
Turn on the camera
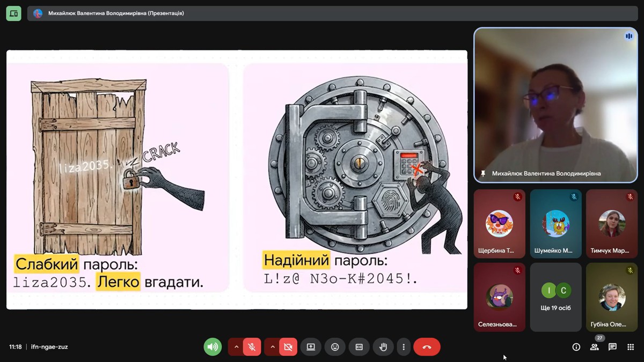point(288,347)
